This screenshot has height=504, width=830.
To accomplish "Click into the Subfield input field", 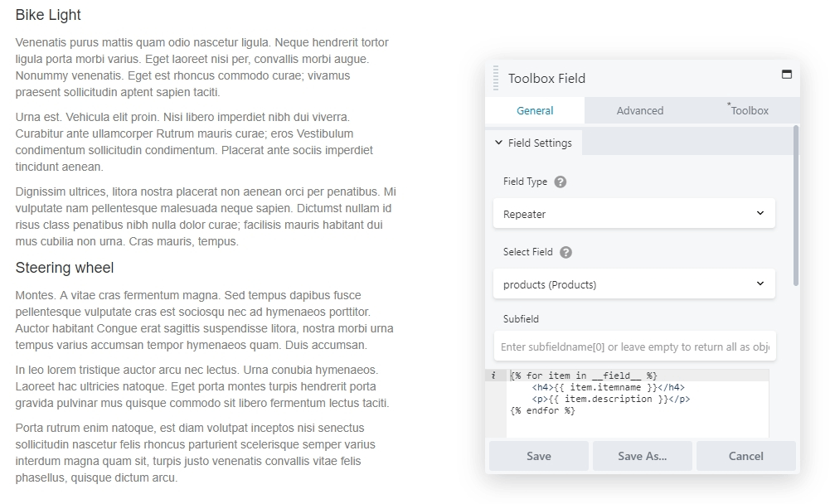I will pyautogui.click(x=634, y=346).
